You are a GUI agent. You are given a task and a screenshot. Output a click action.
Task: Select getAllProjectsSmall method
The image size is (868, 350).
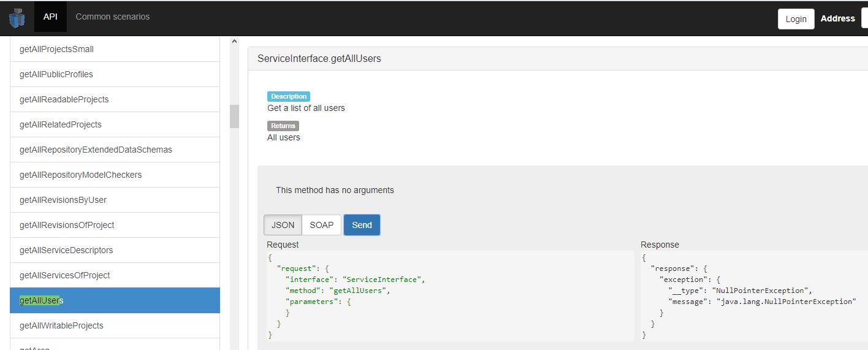(115, 49)
